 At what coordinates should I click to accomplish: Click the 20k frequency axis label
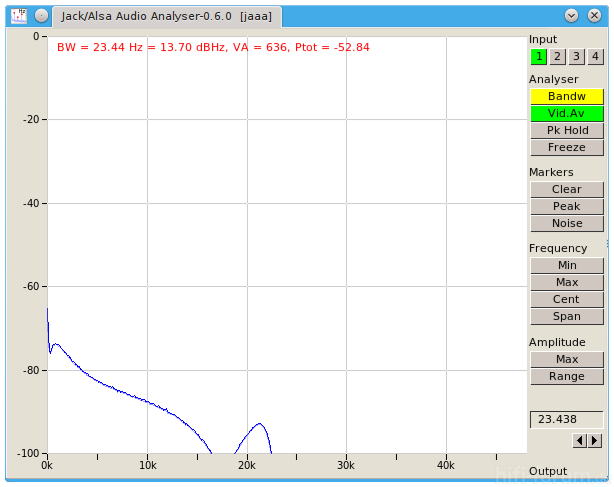(x=247, y=465)
